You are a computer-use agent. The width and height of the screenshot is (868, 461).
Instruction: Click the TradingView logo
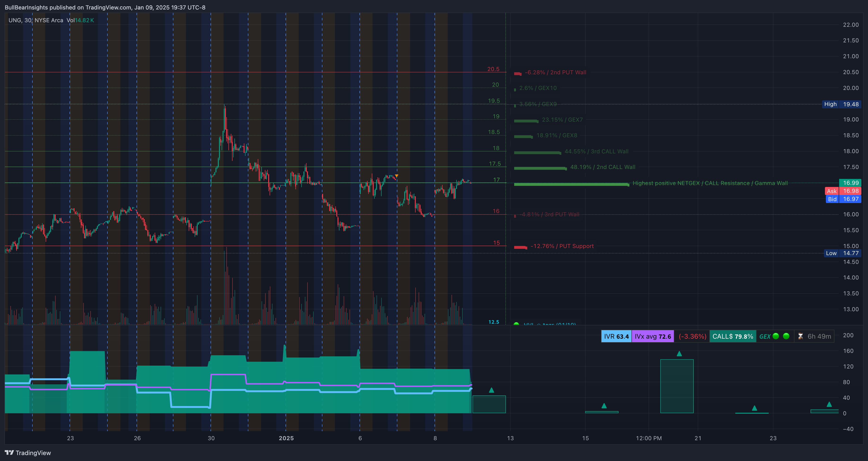(28, 452)
